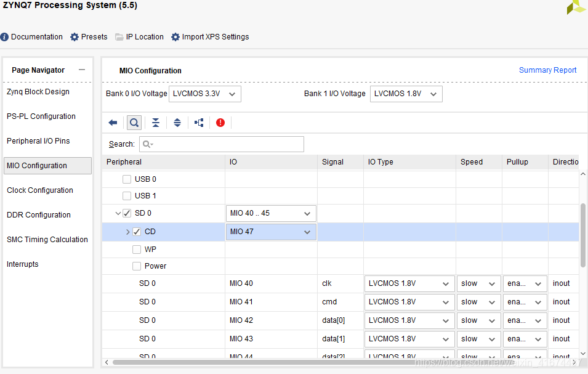This screenshot has height=374, width=588.
Task: Uncheck the SD 0 peripheral checkbox
Action: [127, 213]
